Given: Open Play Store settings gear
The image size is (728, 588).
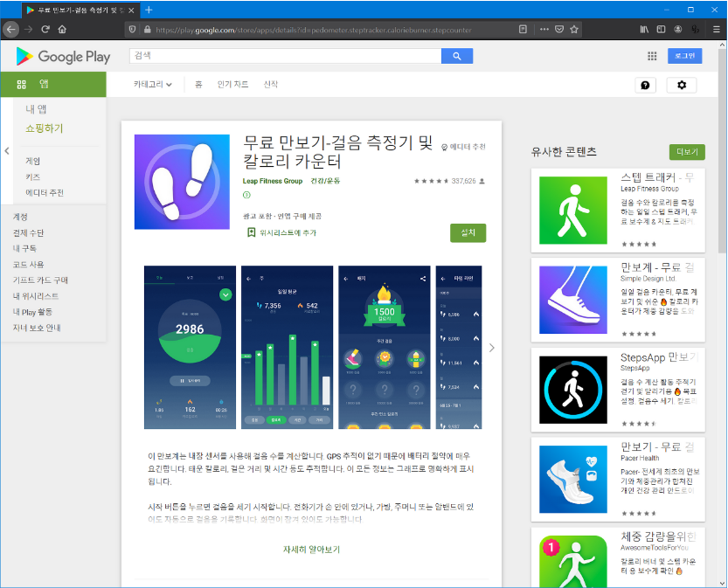Looking at the screenshot, I should [x=681, y=85].
